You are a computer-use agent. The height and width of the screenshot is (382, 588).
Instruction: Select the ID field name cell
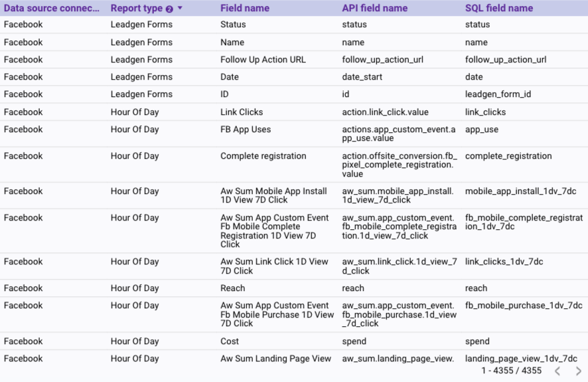click(x=224, y=94)
